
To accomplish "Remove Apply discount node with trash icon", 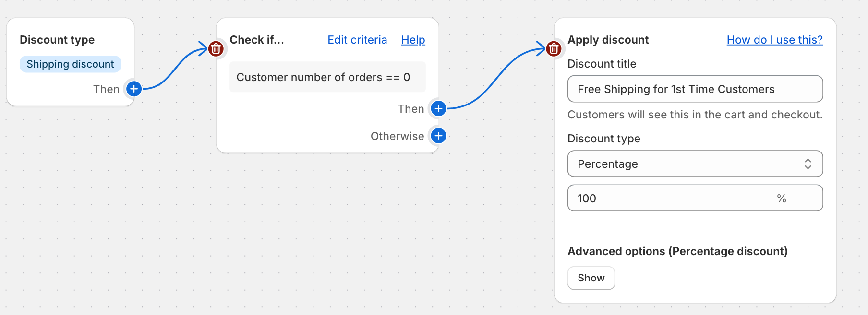I will click(x=554, y=48).
